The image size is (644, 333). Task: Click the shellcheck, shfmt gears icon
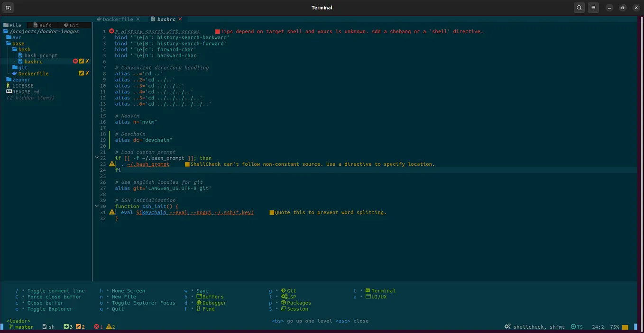[507, 327]
